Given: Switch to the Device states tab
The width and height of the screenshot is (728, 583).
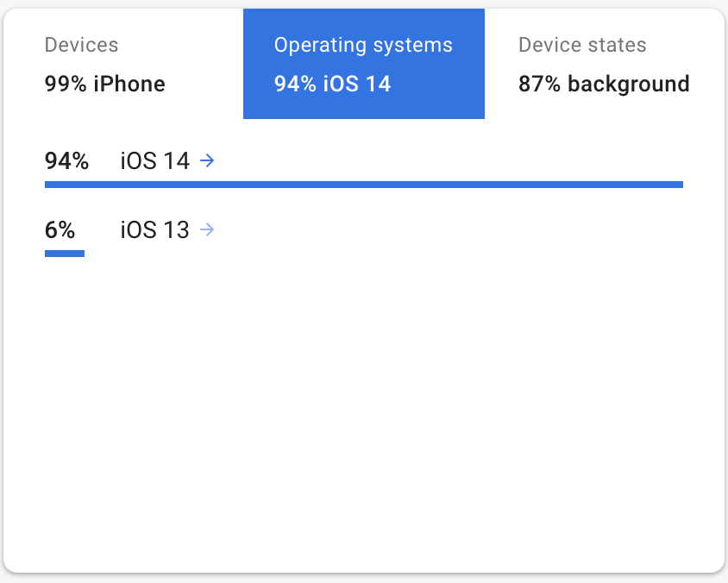Looking at the screenshot, I should [x=604, y=64].
